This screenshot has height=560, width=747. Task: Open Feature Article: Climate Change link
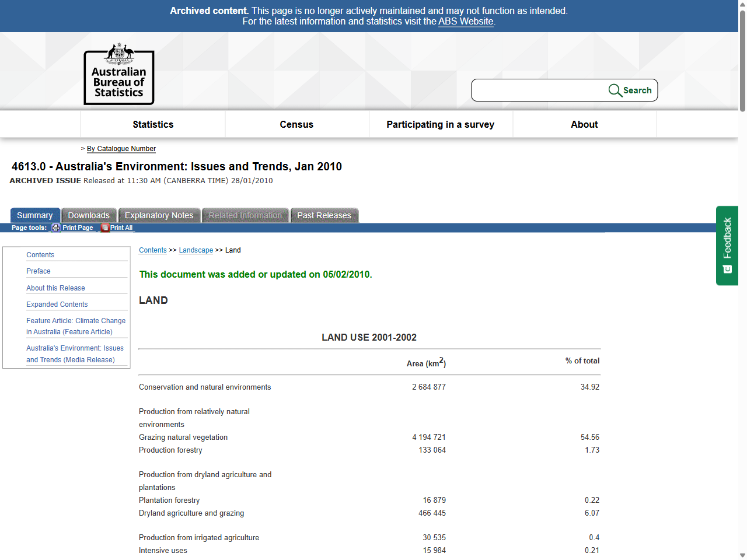pos(76,326)
